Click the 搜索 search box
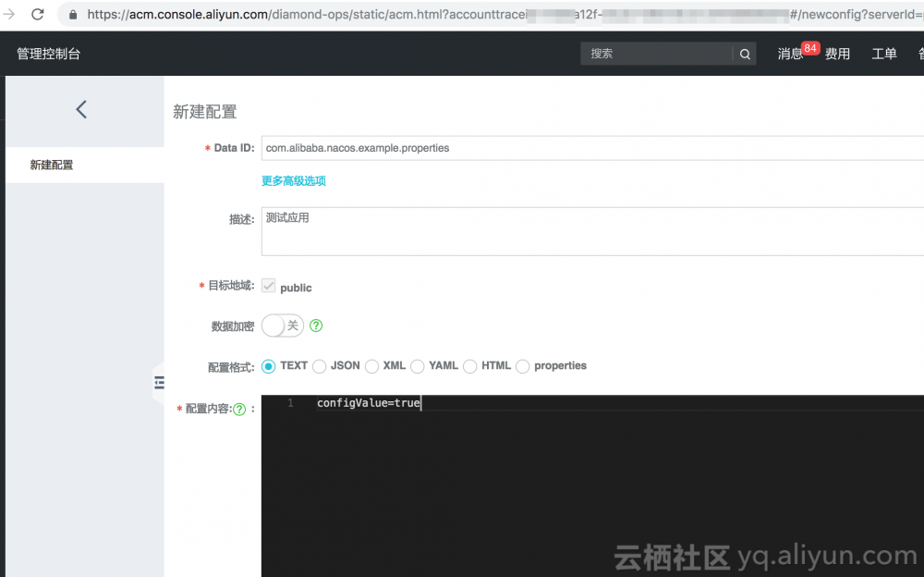 tap(656, 54)
